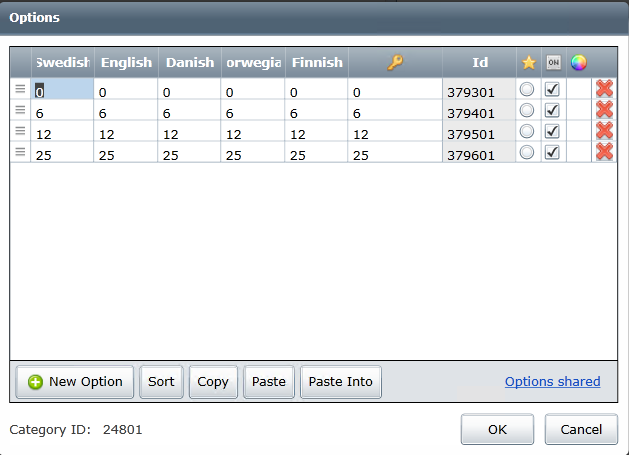Toggle the enabled checkbox for row 379601
The height and width of the screenshot is (455, 629).
coord(552,152)
